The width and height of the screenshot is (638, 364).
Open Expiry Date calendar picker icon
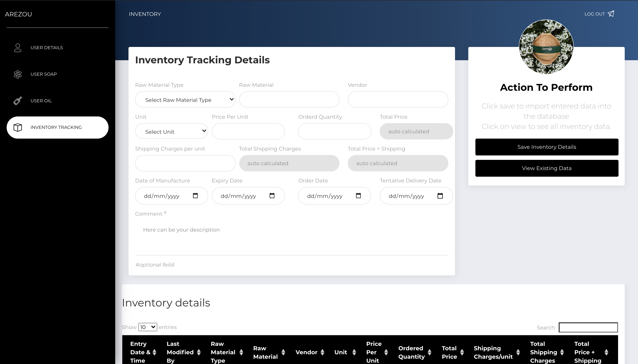tap(272, 196)
